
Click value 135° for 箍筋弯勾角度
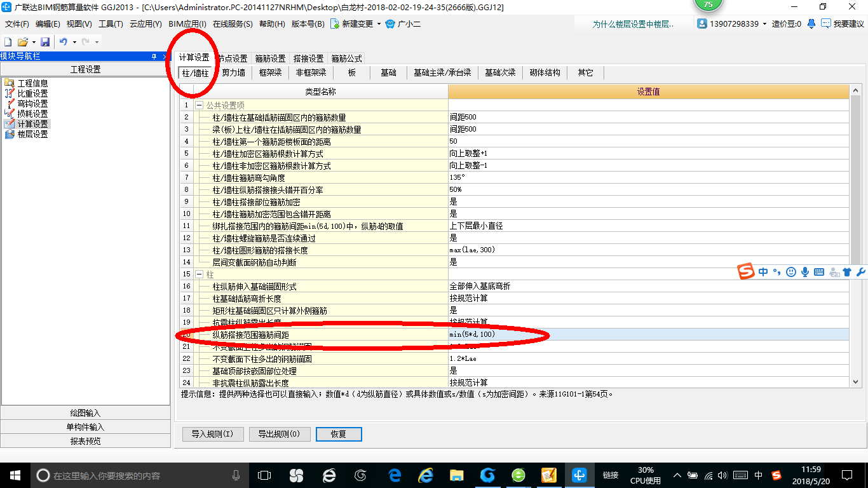pos(648,177)
